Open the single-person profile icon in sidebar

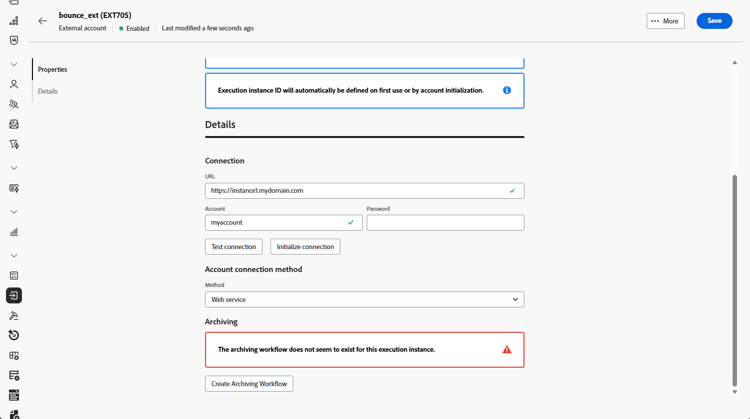click(x=14, y=85)
